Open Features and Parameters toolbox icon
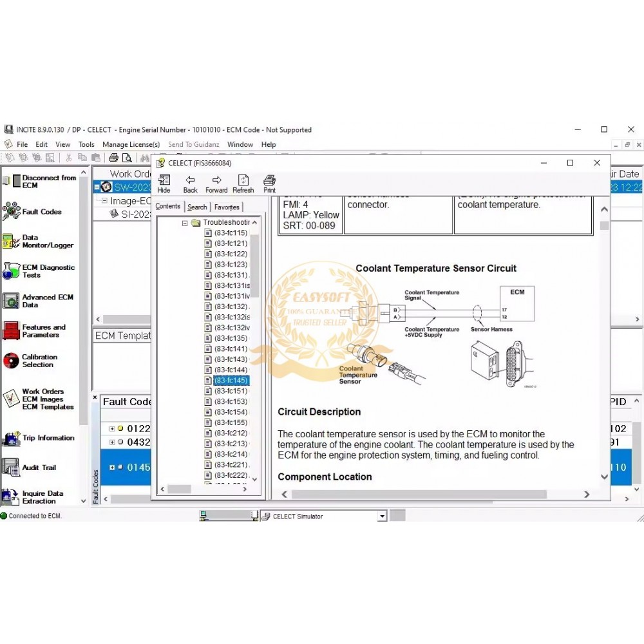The image size is (644, 644). tap(11, 330)
